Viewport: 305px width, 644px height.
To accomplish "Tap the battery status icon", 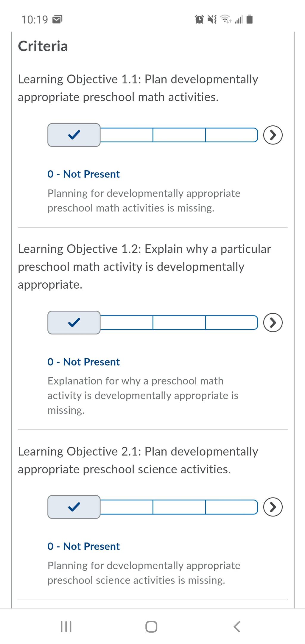I will [250, 19].
